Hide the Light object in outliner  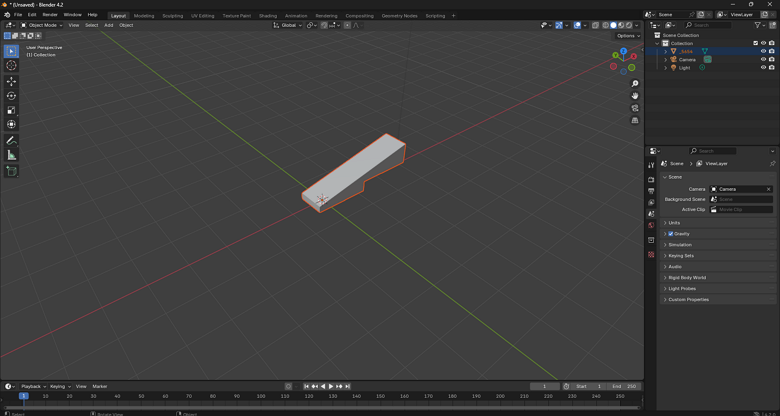click(x=763, y=67)
